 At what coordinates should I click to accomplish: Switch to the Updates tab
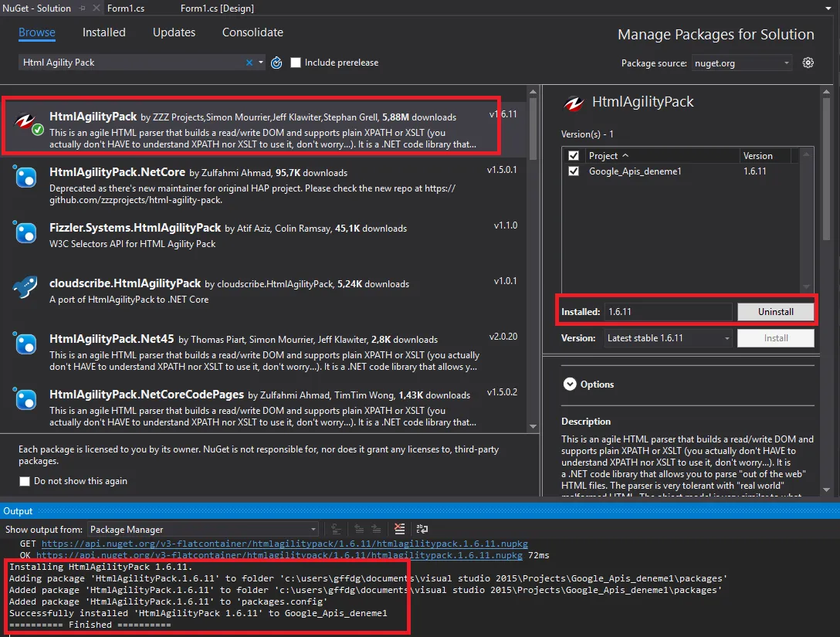coord(174,32)
